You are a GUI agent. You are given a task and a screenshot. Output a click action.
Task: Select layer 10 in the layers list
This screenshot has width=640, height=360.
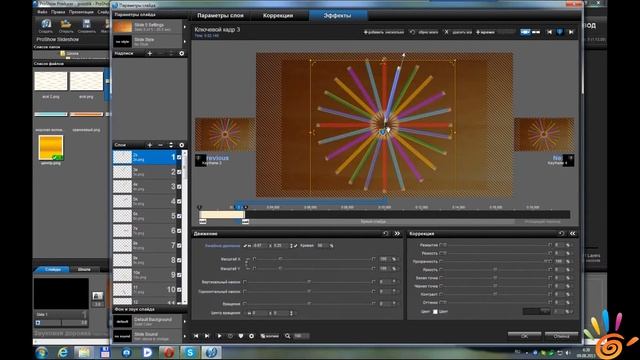click(144, 289)
